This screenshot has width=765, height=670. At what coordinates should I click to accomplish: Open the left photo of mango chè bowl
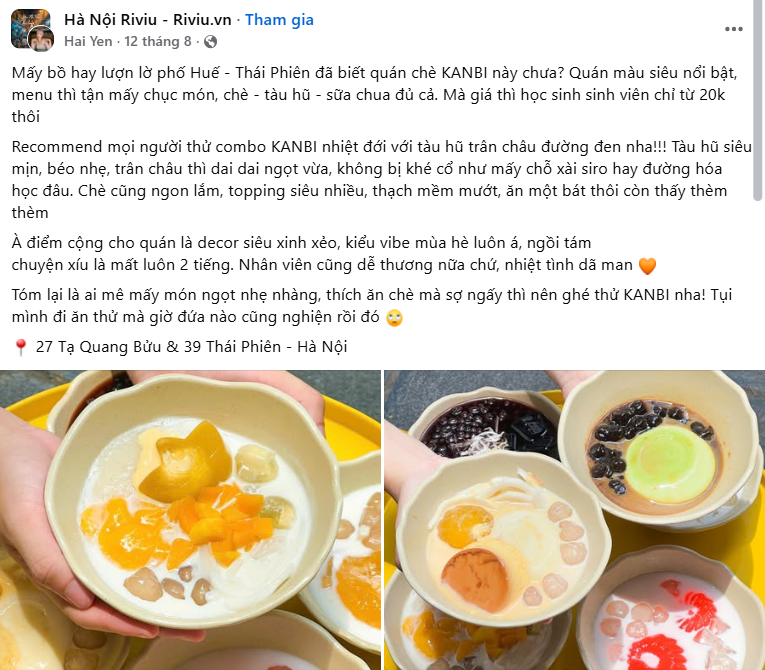(190, 520)
